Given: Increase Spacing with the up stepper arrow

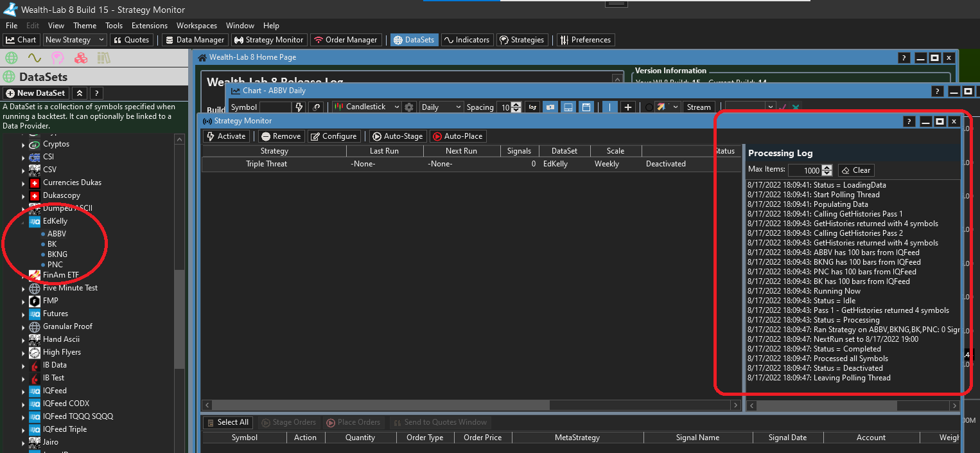Looking at the screenshot, I should (x=517, y=105).
